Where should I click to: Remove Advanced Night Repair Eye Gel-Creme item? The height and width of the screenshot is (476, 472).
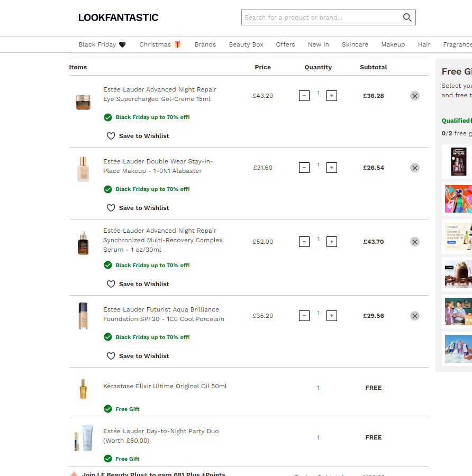click(415, 96)
